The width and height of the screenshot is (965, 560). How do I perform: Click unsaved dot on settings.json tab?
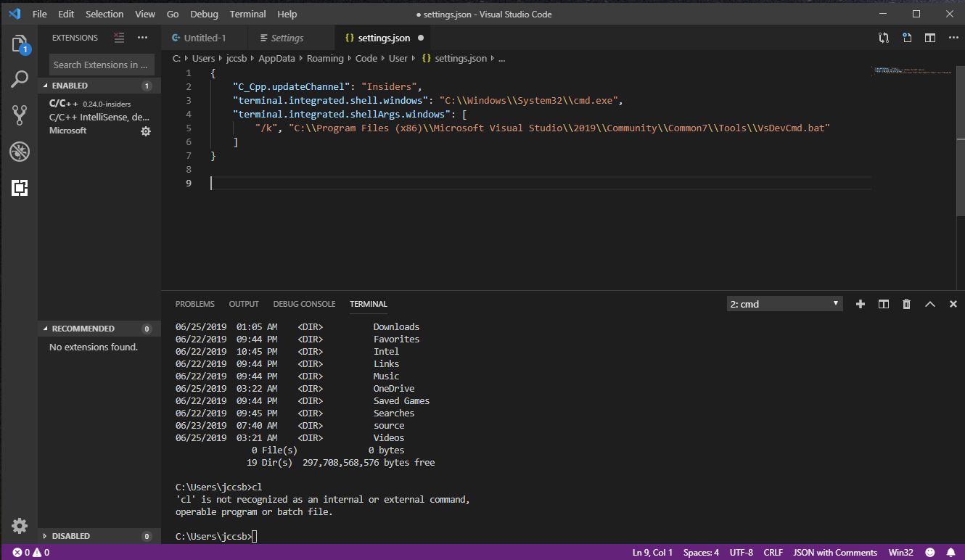point(421,38)
